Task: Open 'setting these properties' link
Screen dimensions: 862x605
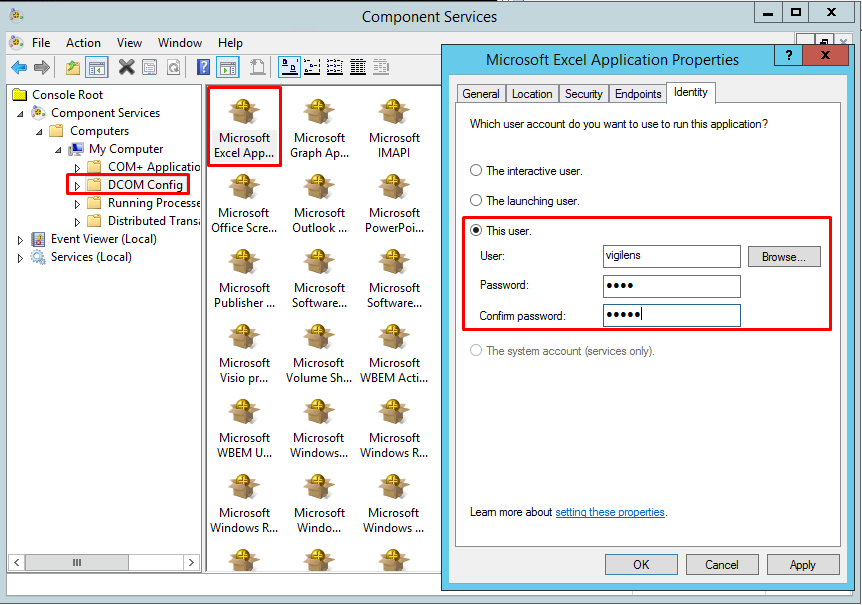Action: tap(610, 512)
